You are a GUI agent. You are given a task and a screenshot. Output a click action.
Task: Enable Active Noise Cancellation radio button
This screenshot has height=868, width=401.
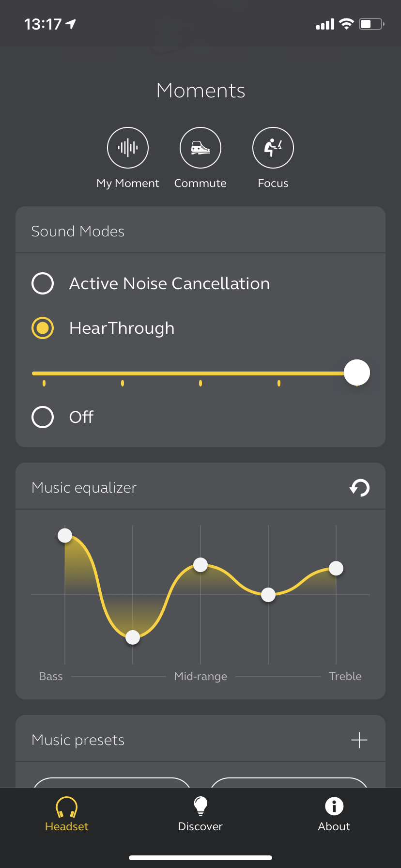[43, 283]
